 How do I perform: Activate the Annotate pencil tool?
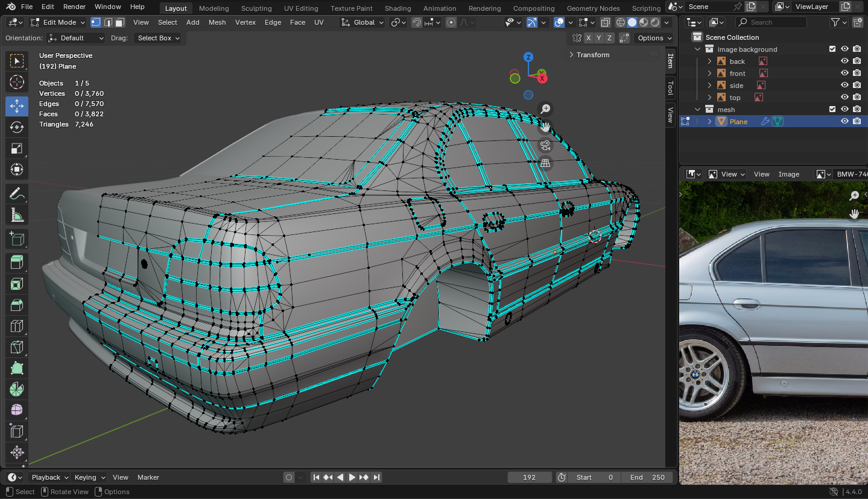17,194
